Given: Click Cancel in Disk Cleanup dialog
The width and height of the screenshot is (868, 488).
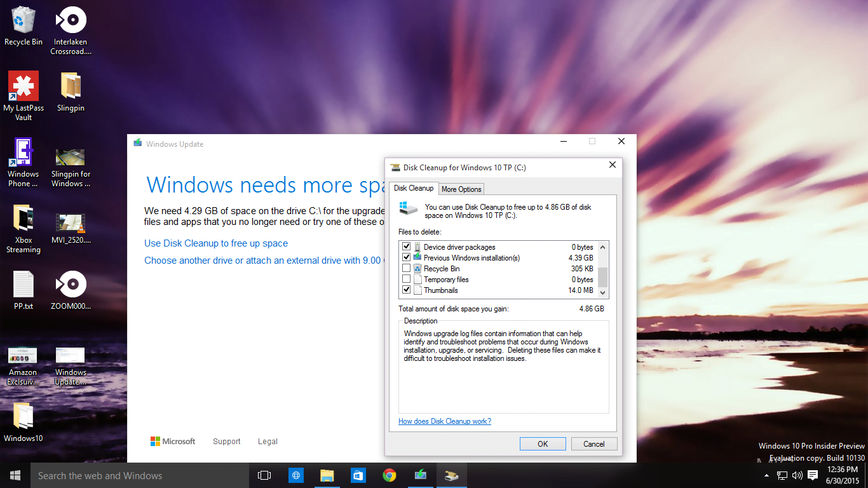Looking at the screenshot, I should point(594,444).
